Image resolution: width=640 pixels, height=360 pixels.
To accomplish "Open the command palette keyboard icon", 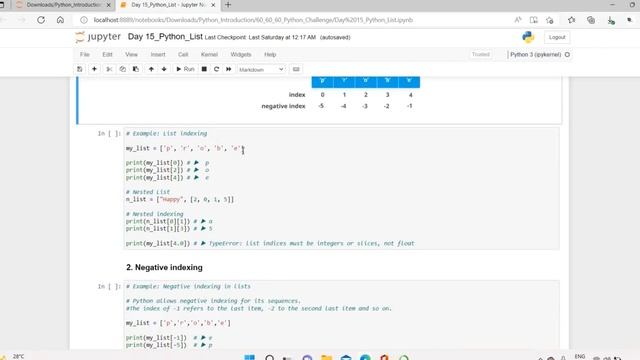I will click(x=296, y=69).
